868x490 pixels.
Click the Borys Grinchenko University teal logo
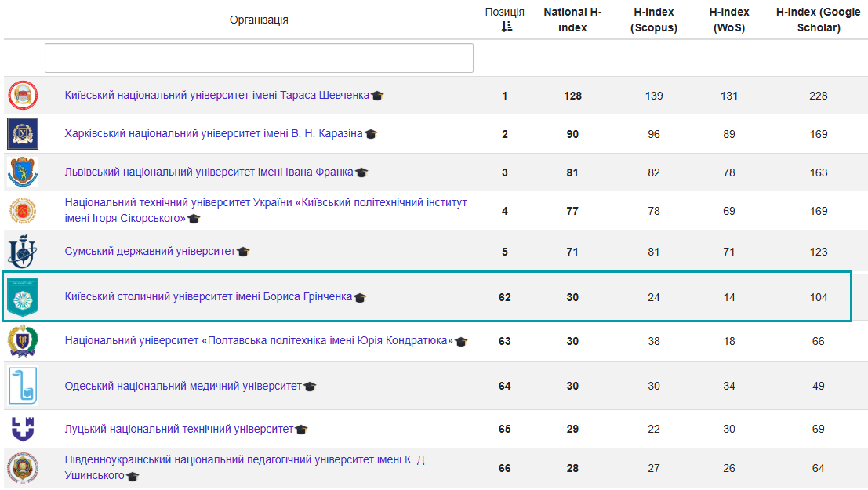click(x=22, y=297)
